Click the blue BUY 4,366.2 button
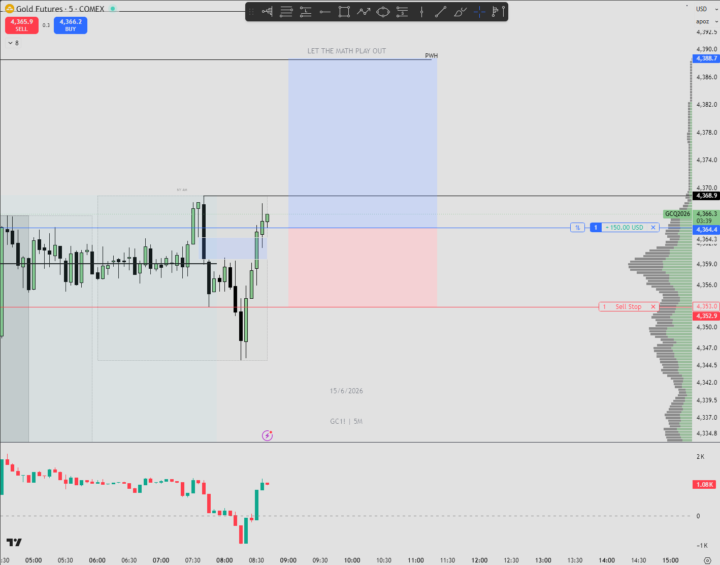The width and height of the screenshot is (720, 565). (70, 25)
